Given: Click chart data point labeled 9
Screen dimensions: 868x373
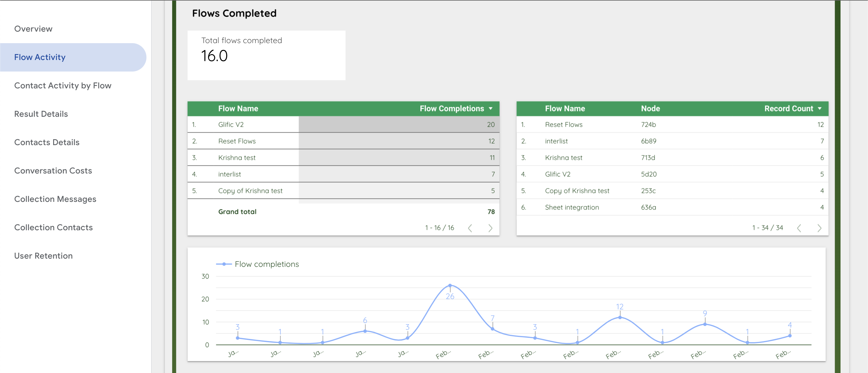Looking at the screenshot, I should (704, 325).
